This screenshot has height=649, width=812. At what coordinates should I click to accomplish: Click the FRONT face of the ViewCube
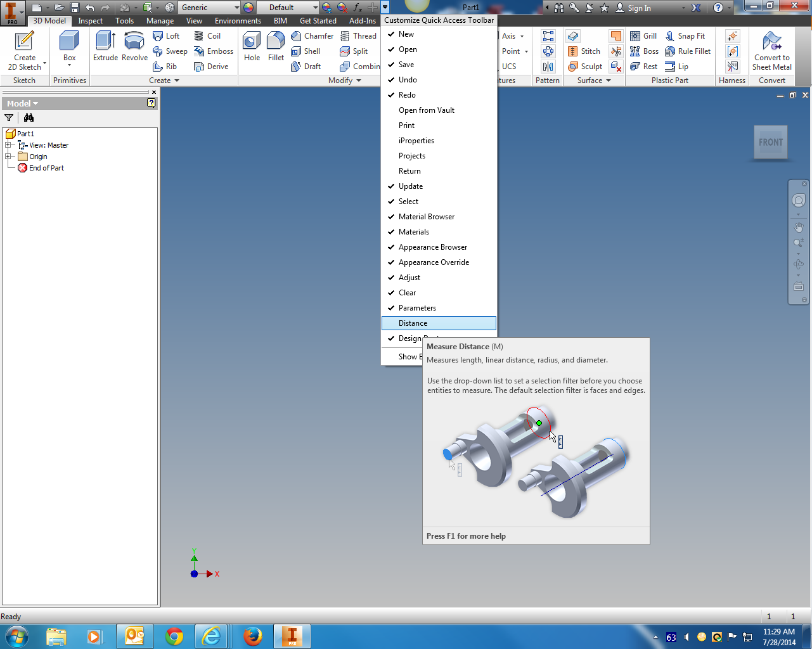click(770, 142)
